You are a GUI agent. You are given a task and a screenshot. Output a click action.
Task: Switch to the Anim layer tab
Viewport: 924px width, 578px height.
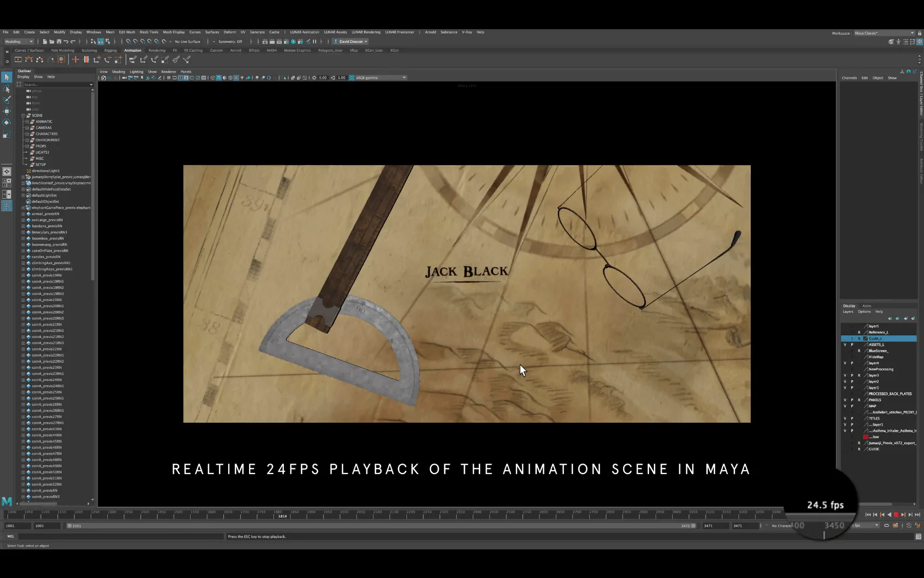pyautogui.click(x=866, y=306)
